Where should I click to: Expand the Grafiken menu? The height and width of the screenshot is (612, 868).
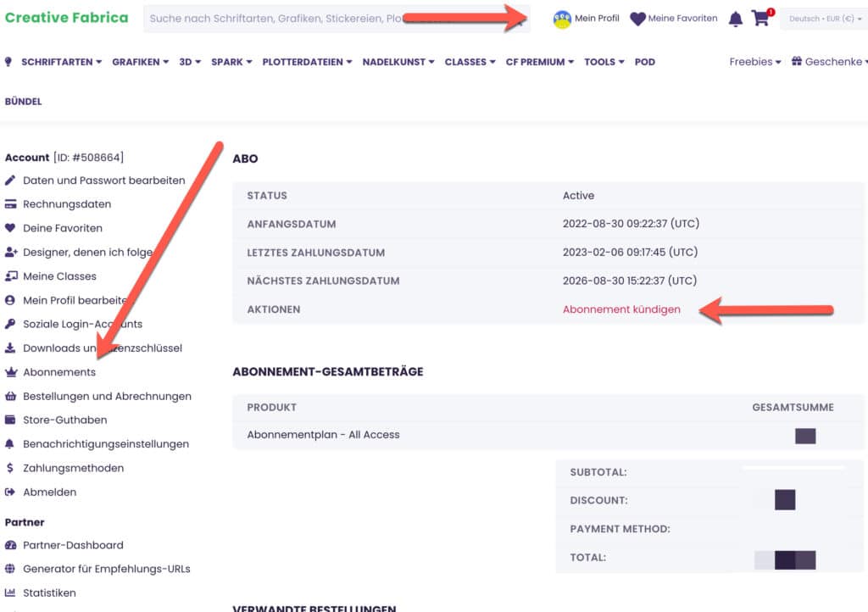[x=140, y=62]
